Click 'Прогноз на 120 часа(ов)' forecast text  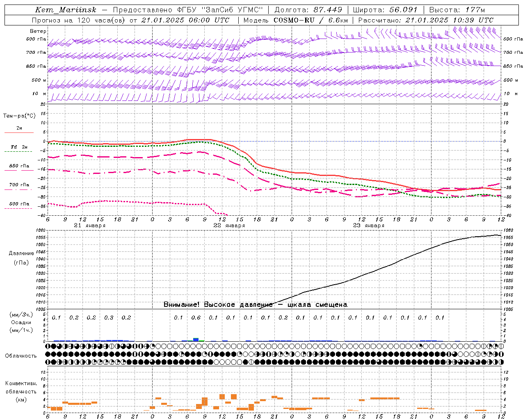pos(79,20)
